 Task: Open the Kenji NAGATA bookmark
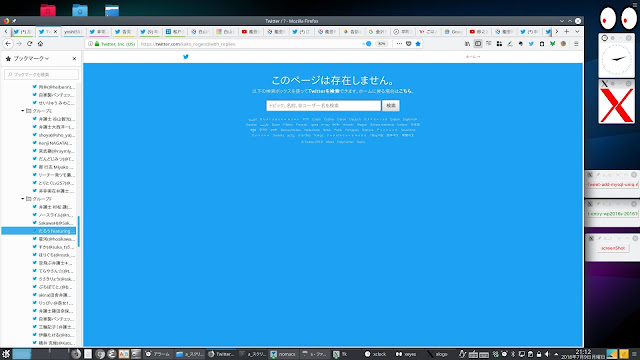pyautogui.click(x=53, y=143)
